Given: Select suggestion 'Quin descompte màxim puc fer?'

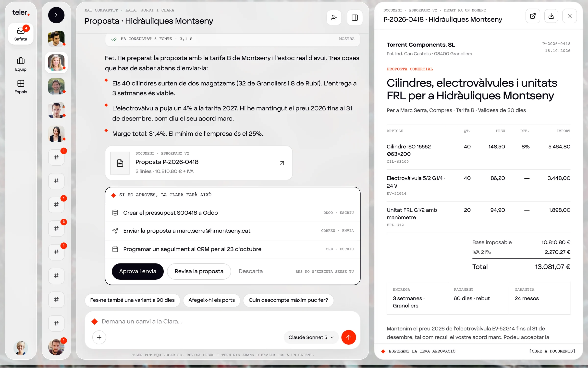Looking at the screenshot, I should click(x=288, y=300).
